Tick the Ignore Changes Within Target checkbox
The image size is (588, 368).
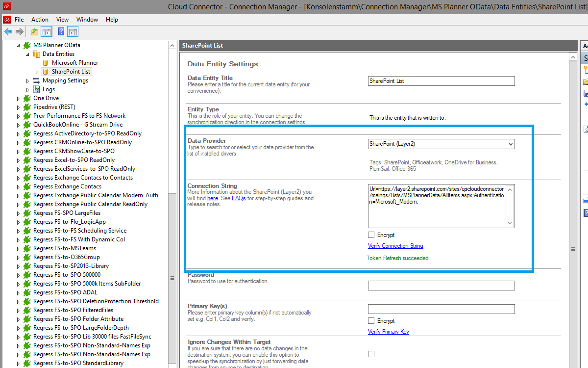click(371, 354)
